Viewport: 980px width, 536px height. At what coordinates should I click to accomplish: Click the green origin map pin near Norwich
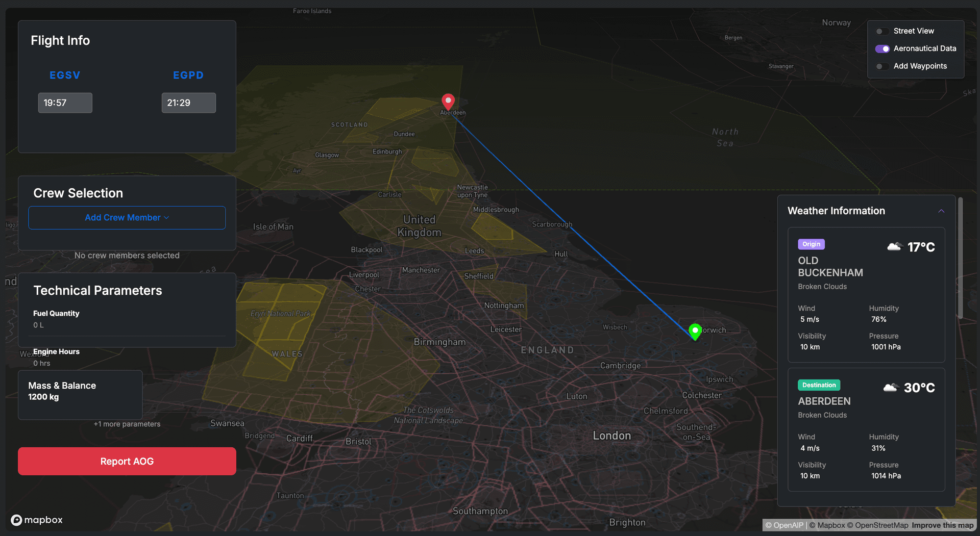[695, 331]
